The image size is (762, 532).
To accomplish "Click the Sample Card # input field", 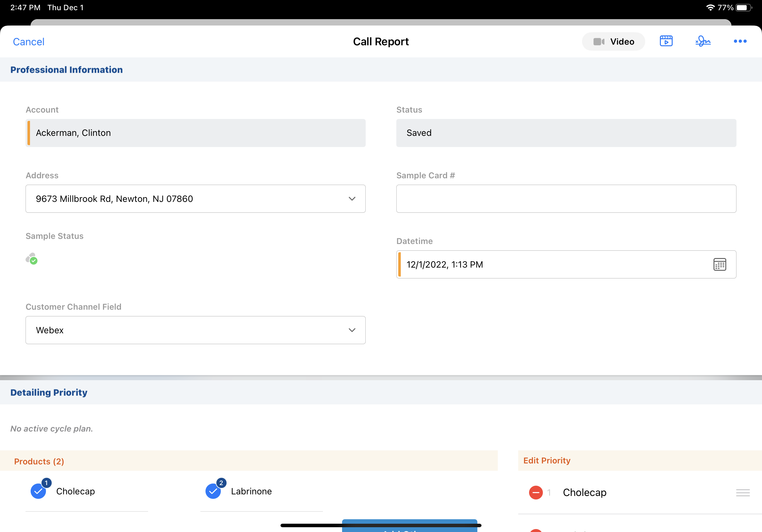I will coord(566,199).
